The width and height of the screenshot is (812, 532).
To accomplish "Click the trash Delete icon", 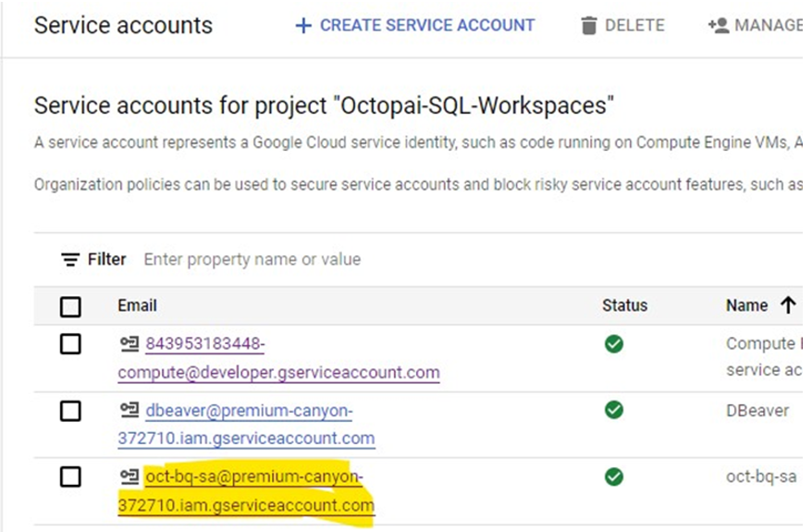I will (589, 26).
